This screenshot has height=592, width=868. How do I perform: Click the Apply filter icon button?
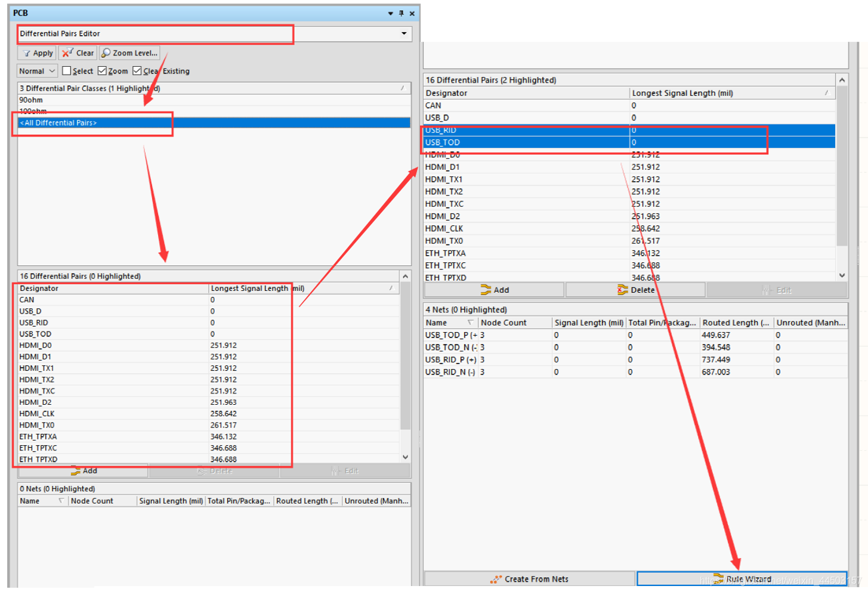(37, 53)
